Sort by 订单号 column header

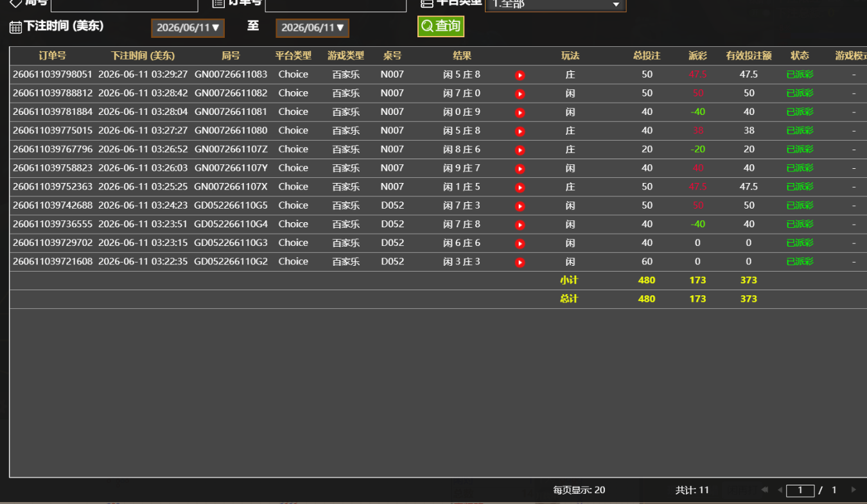tap(52, 56)
